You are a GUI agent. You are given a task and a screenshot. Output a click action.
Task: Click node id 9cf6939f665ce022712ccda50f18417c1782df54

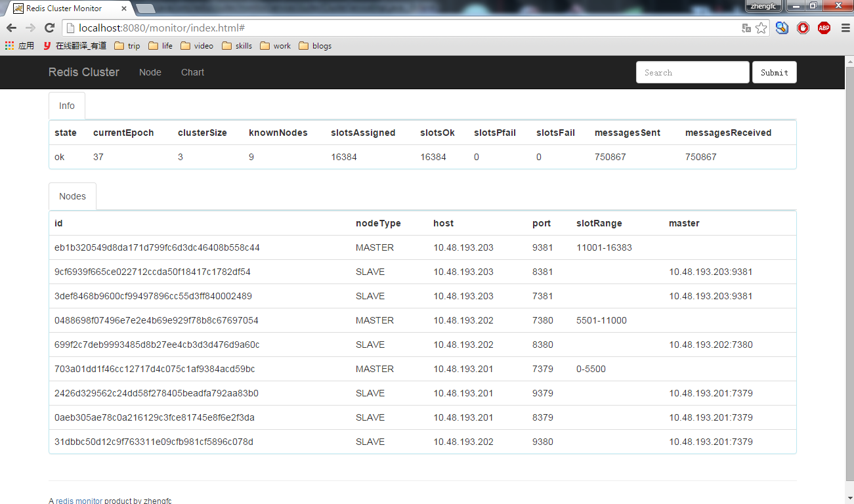[x=152, y=272]
